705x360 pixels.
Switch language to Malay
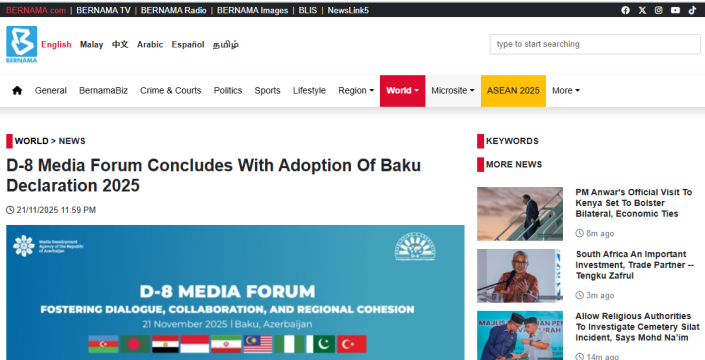[x=91, y=44]
